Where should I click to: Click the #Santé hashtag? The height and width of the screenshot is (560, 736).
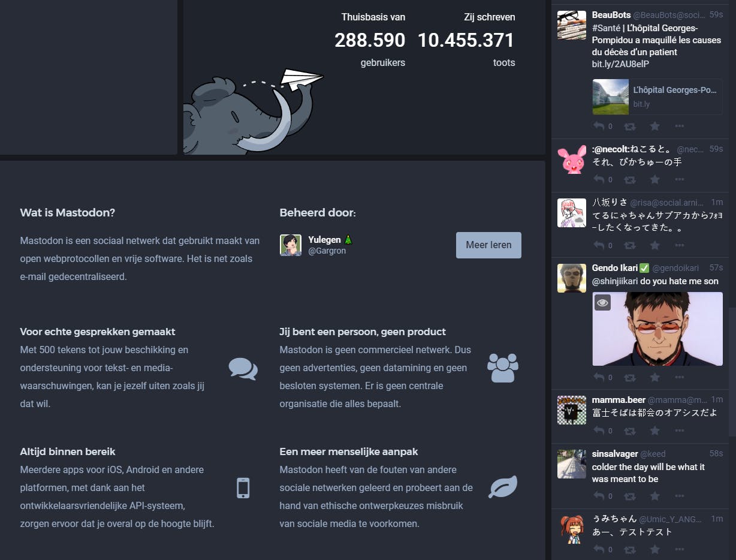pyautogui.click(x=606, y=28)
